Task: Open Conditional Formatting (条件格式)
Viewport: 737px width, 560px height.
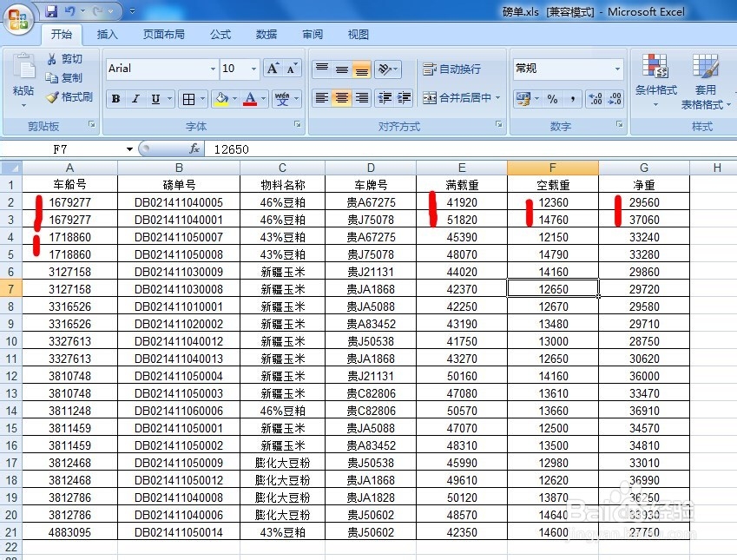Action: [655, 76]
